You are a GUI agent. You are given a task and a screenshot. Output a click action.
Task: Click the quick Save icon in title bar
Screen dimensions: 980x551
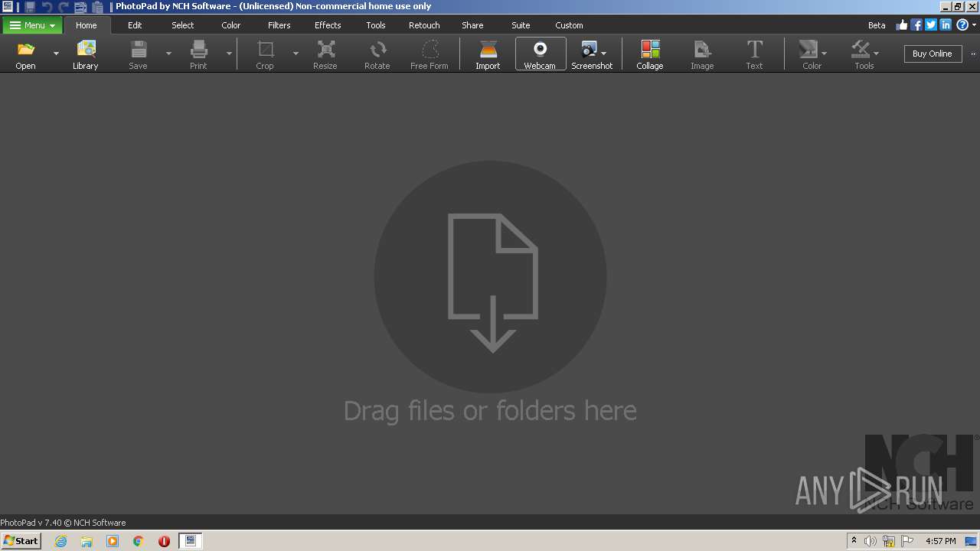point(30,6)
